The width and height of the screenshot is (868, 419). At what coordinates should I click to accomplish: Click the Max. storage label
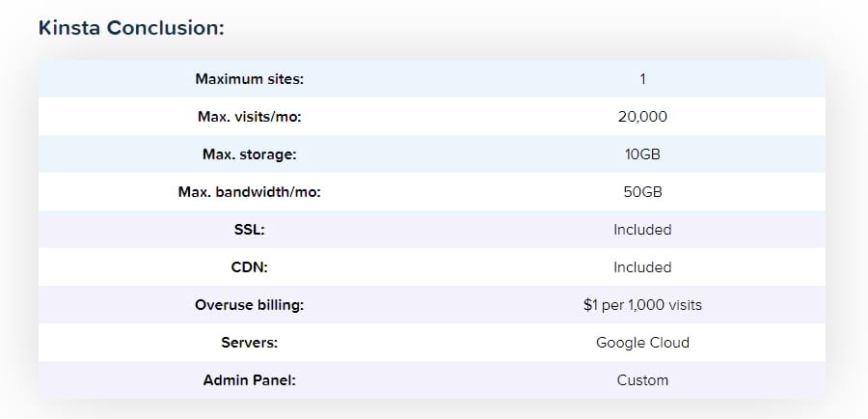tap(249, 154)
